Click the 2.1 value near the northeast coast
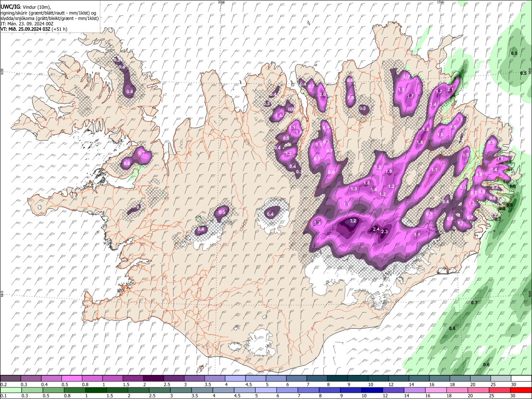This screenshot has height=399, width=532. point(450,89)
